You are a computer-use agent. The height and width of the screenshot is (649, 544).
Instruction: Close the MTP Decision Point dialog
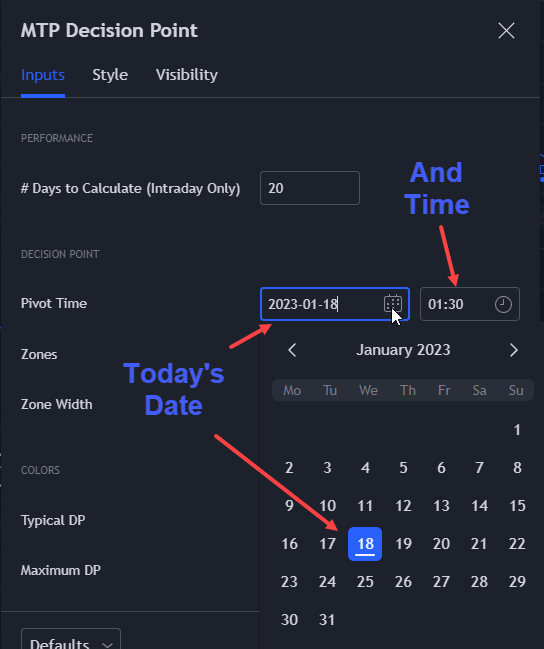point(506,31)
